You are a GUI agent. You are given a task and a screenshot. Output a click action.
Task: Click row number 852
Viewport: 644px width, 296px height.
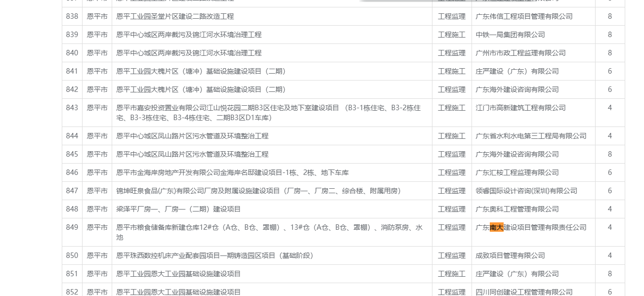tap(72, 292)
